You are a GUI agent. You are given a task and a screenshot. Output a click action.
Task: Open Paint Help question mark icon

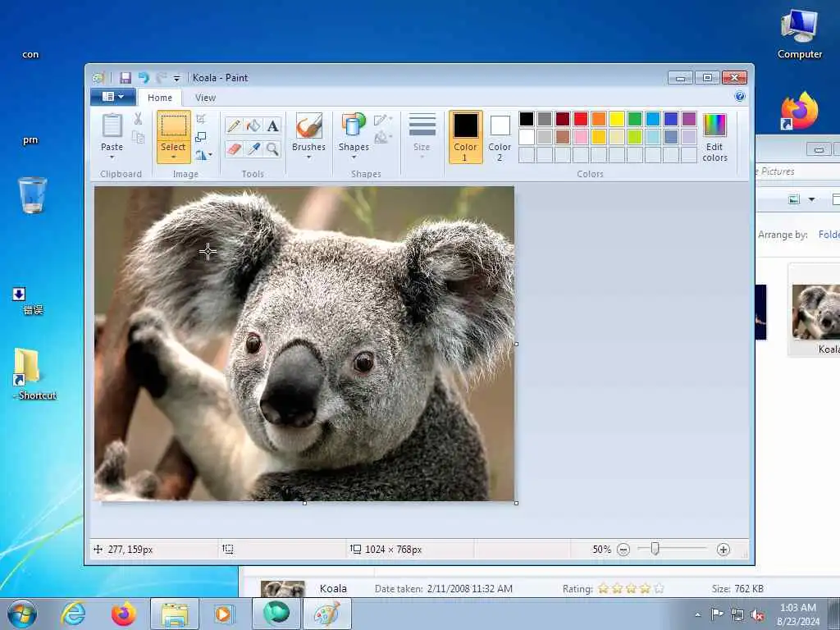pos(740,97)
